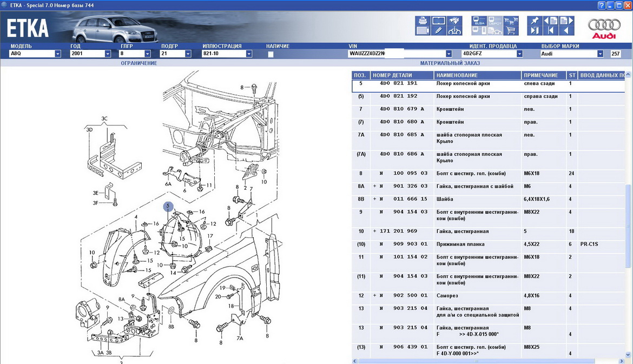Open the ГОД year dropdown
Viewport: 633px width, 364px height.
tap(108, 54)
